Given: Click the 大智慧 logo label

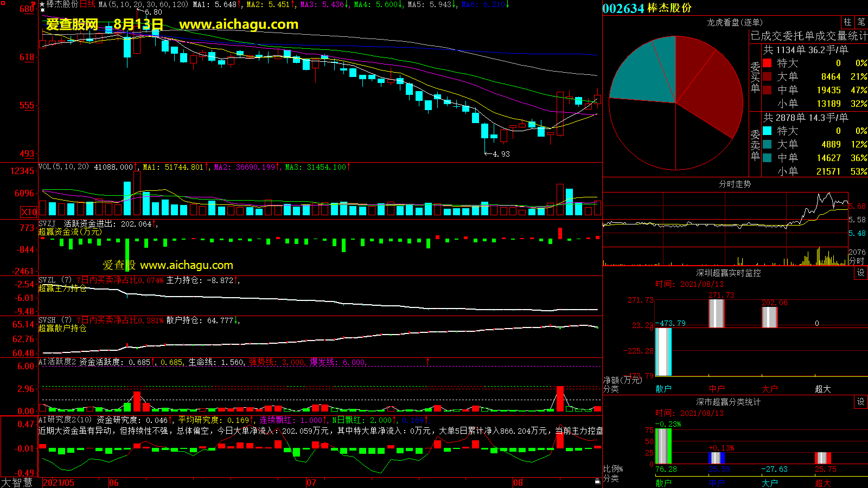Looking at the screenshot, I should coord(17,482).
